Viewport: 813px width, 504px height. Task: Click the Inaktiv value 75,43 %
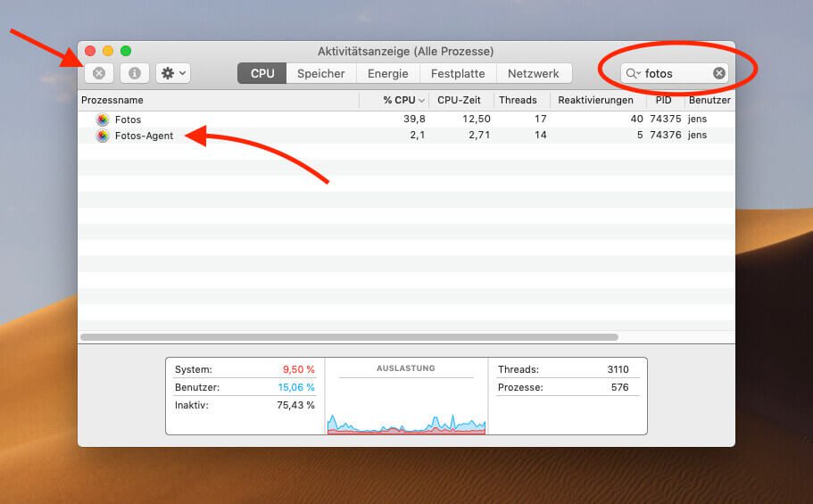[x=295, y=405]
